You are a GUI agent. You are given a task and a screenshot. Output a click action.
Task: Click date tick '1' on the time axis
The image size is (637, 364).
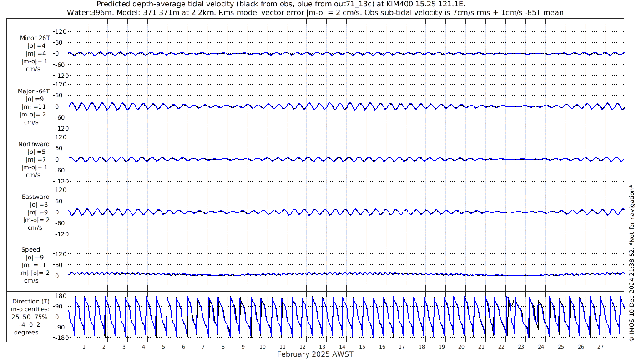point(84,347)
